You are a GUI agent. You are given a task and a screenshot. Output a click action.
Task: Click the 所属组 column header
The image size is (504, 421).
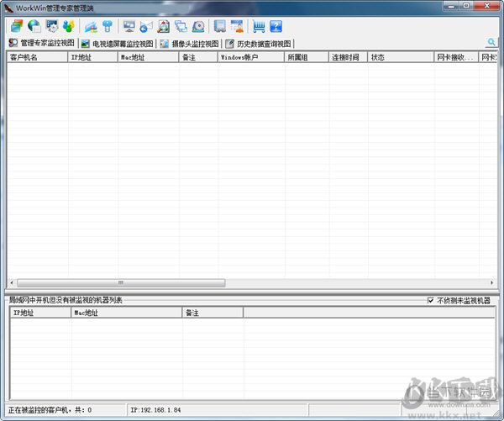pos(307,57)
